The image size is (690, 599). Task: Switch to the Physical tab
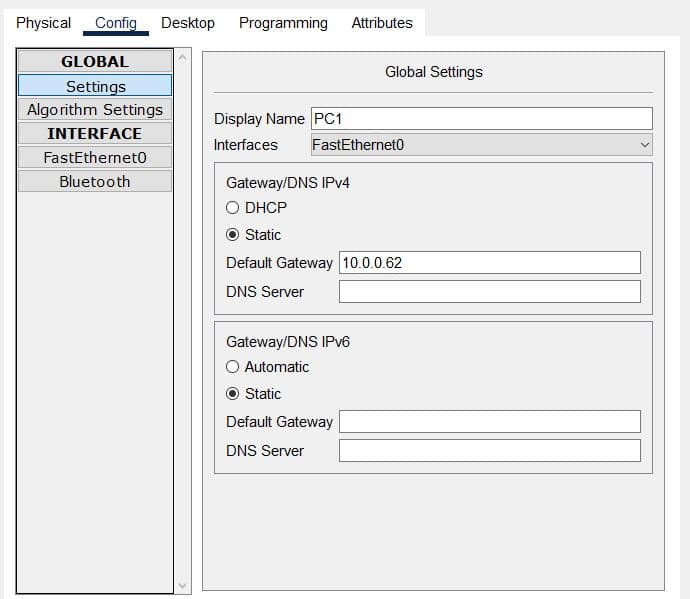pyautogui.click(x=43, y=22)
